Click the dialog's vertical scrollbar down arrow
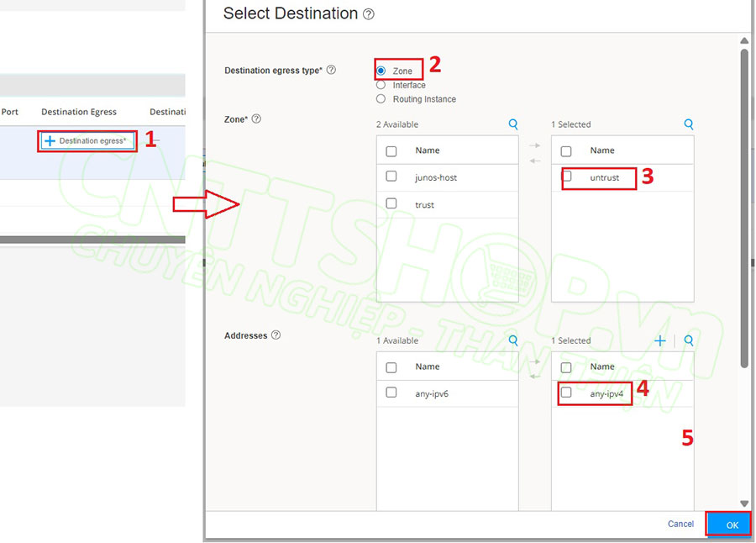 744,503
